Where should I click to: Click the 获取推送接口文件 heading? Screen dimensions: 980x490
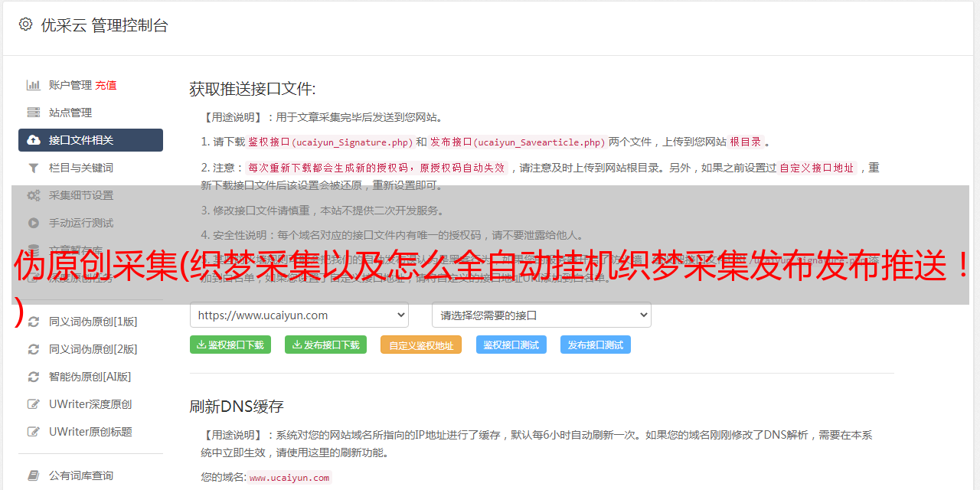pos(253,89)
